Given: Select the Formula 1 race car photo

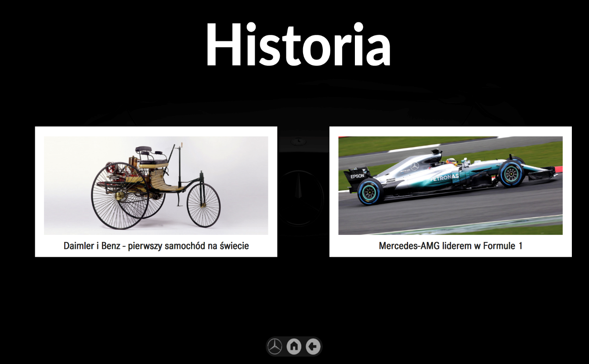Looking at the screenshot, I should click(450, 185).
